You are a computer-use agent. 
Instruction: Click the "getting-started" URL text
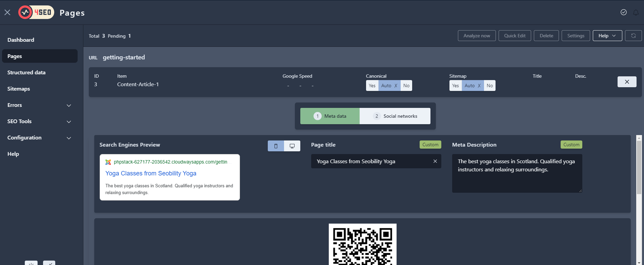(124, 57)
